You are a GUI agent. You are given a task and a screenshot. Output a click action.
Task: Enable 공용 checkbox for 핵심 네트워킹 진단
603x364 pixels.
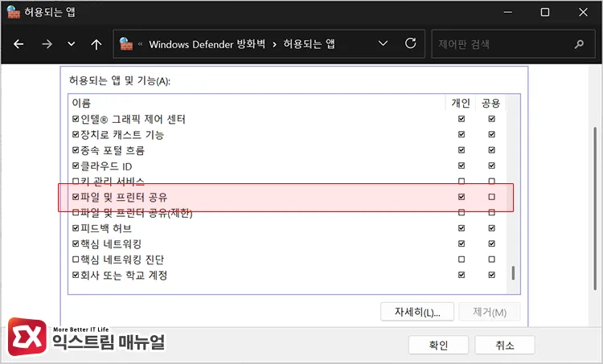[x=491, y=260]
